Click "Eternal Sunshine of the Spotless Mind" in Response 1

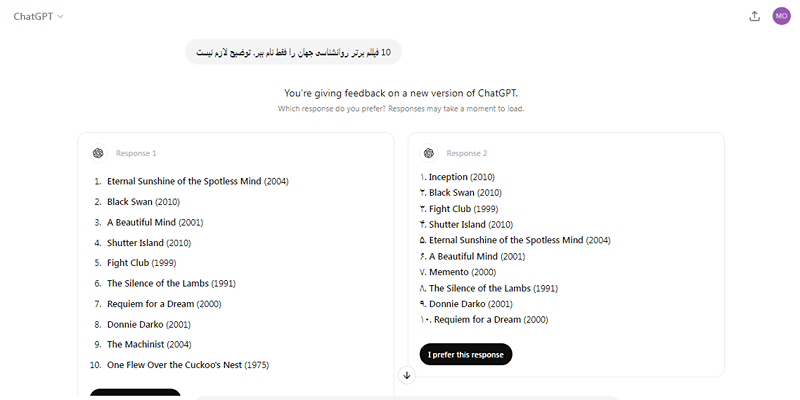[x=184, y=182]
